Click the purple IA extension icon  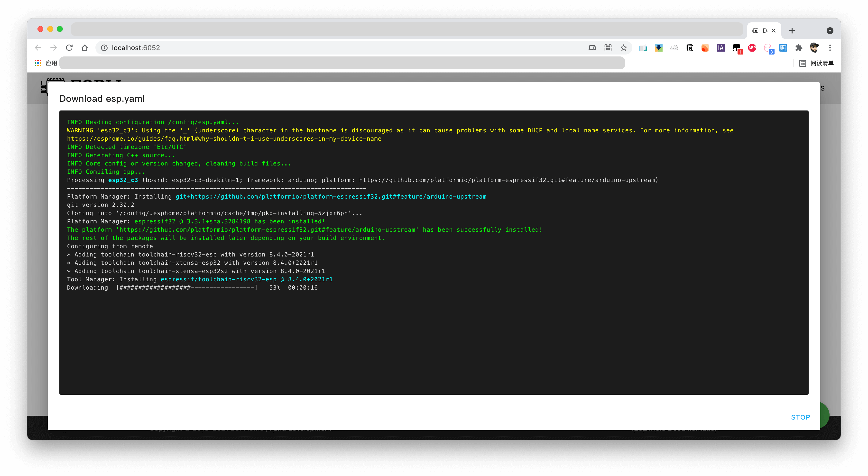coord(721,48)
